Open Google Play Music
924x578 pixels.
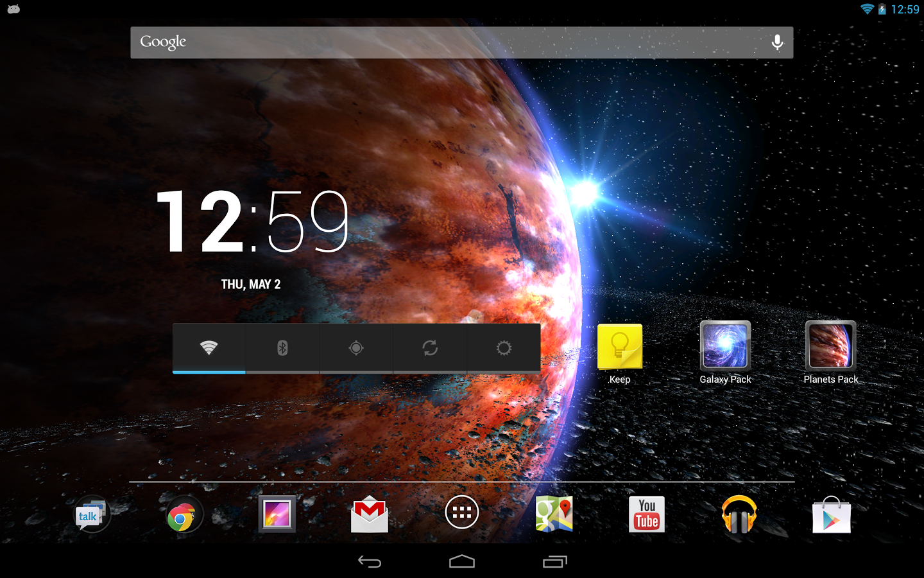click(739, 514)
